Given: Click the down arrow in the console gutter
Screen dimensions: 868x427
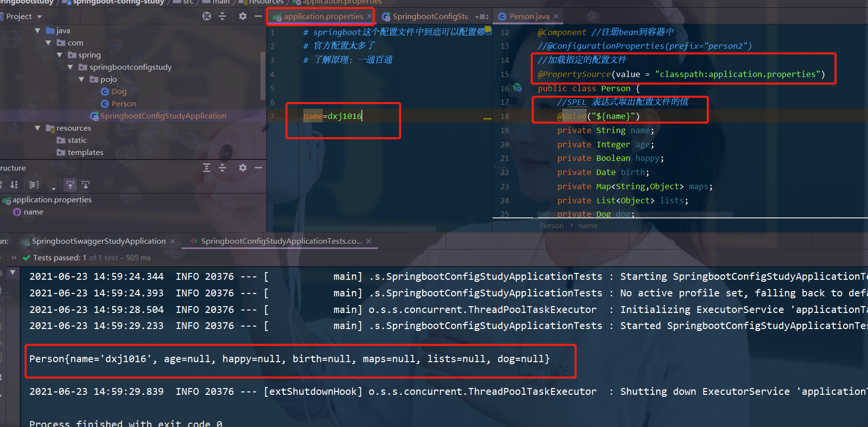Looking at the screenshot, I should tap(13, 272).
